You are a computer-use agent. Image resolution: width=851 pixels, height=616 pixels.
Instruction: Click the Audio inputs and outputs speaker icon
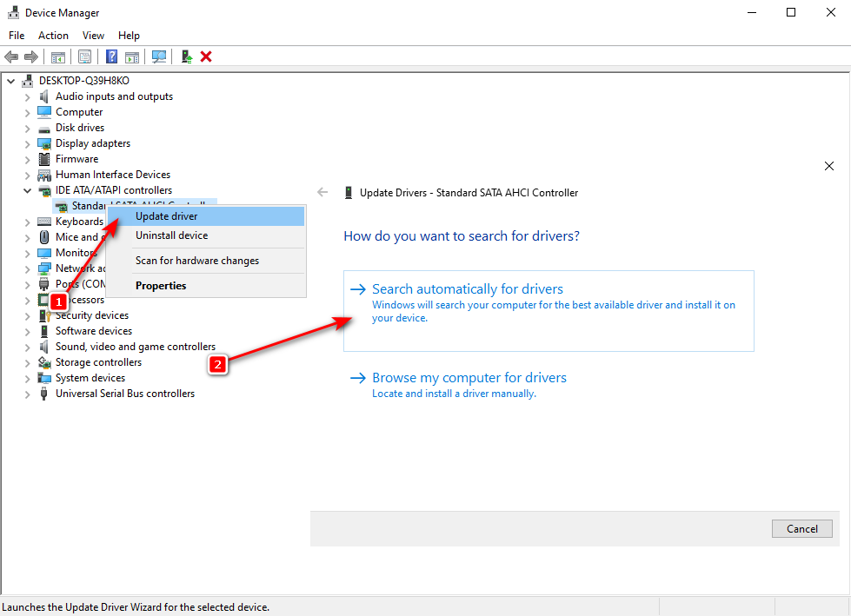(x=44, y=96)
